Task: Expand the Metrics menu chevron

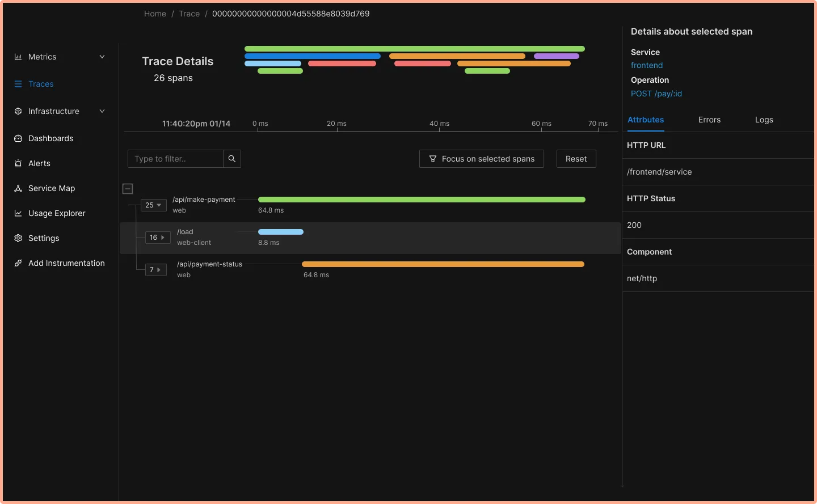Action: coord(102,57)
